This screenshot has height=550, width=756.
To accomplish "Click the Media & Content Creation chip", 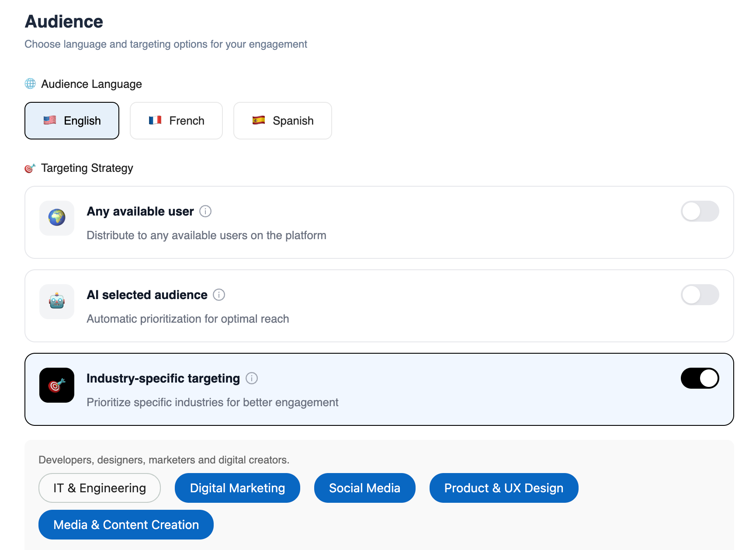I will click(x=126, y=525).
